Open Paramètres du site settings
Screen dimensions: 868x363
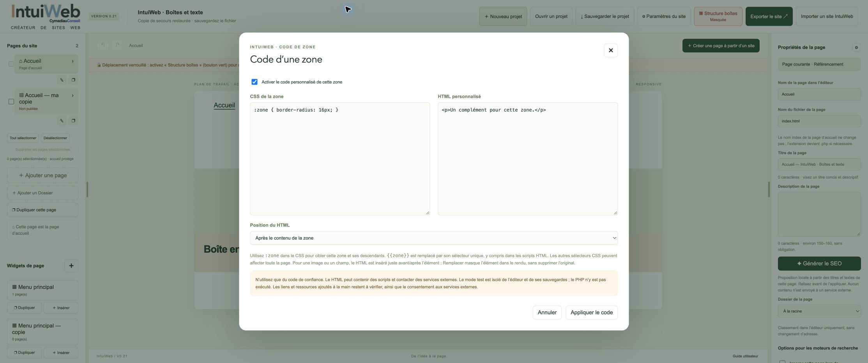pyautogui.click(x=664, y=16)
